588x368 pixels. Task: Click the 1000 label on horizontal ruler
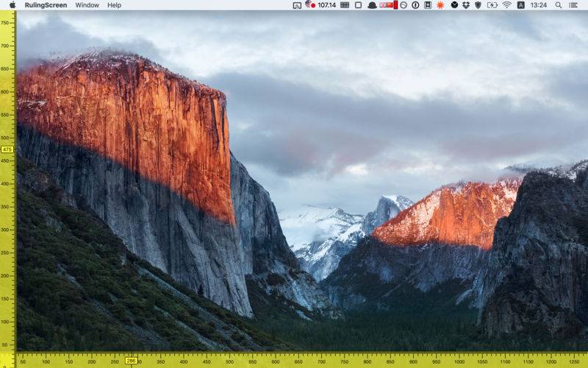point(459,362)
